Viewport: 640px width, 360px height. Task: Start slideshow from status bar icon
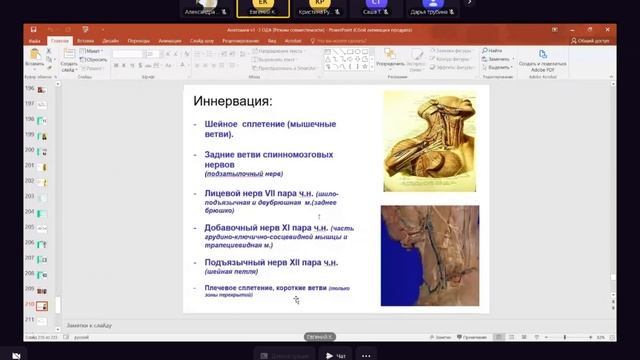(x=537, y=337)
